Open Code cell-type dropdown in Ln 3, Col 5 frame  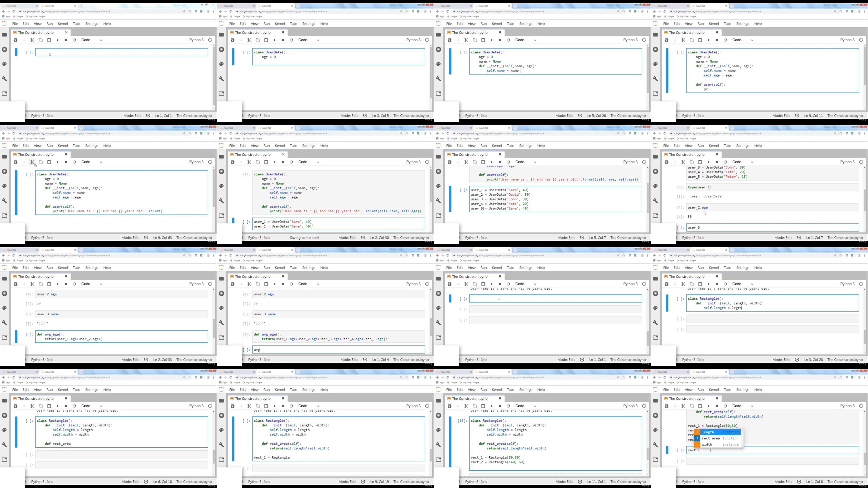(309, 40)
